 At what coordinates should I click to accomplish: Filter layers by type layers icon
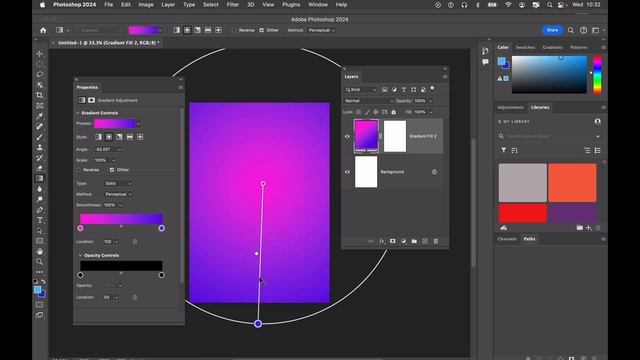tap(404, 90)
